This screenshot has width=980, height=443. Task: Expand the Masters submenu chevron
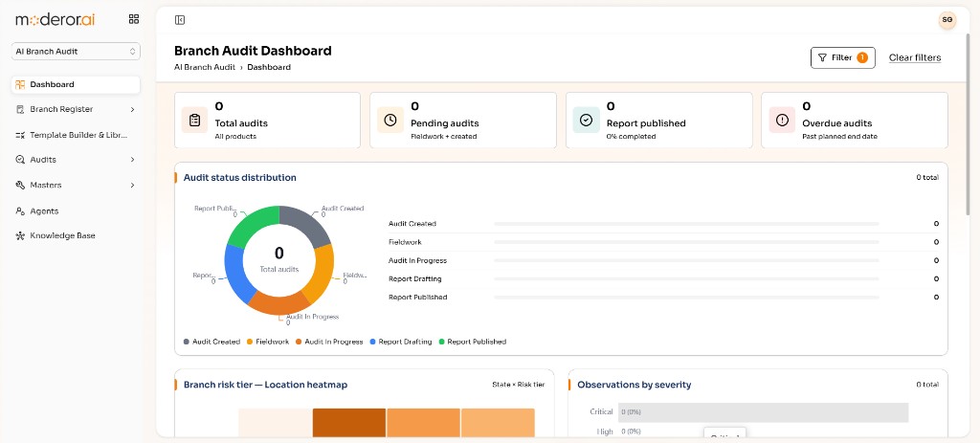coord(132,185)
